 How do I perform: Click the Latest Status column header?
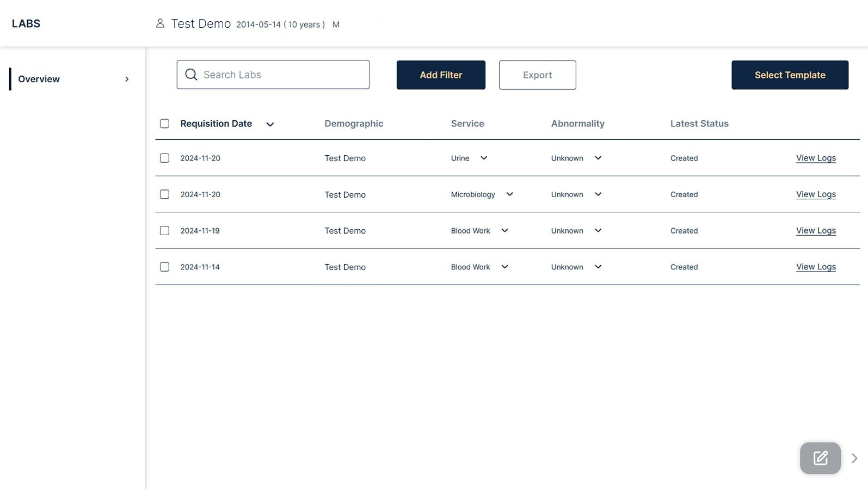coord(699,124)
